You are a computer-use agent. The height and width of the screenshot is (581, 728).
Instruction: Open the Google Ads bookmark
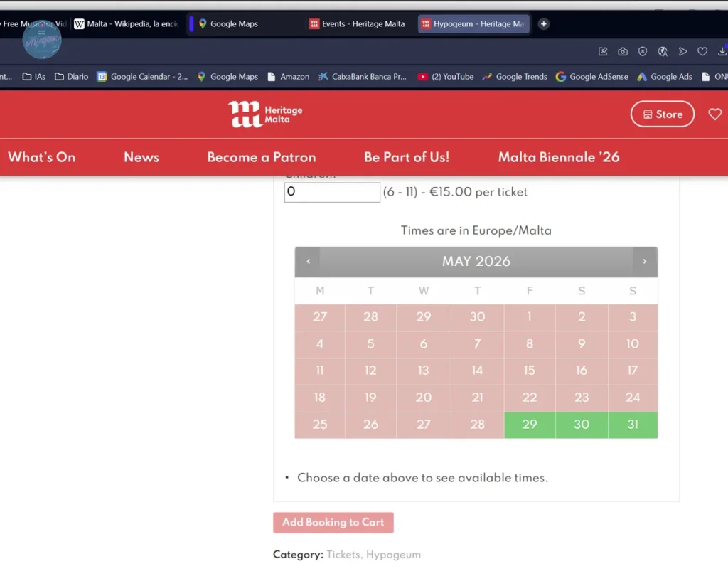pos(665,77)
